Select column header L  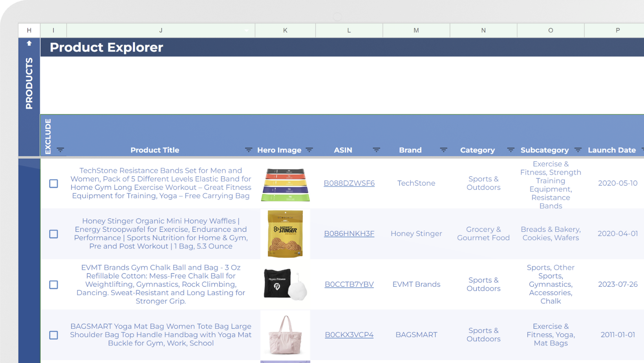(349, 30)
